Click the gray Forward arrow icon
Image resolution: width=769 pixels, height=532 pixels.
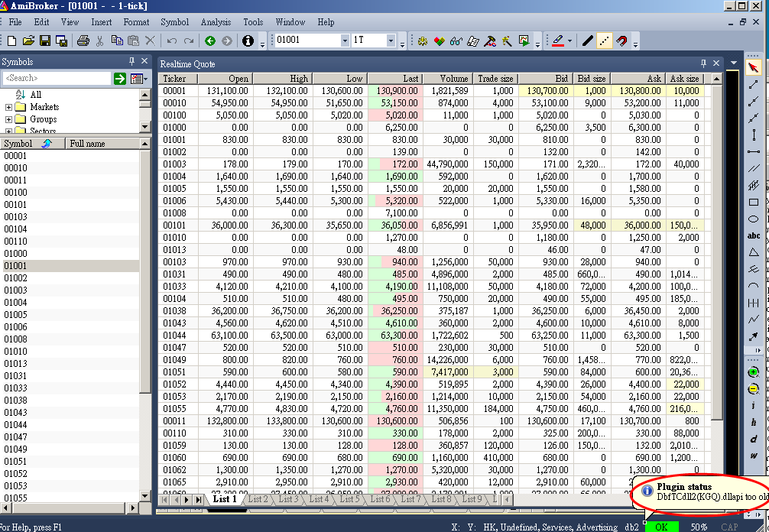[x=227, y=41]
